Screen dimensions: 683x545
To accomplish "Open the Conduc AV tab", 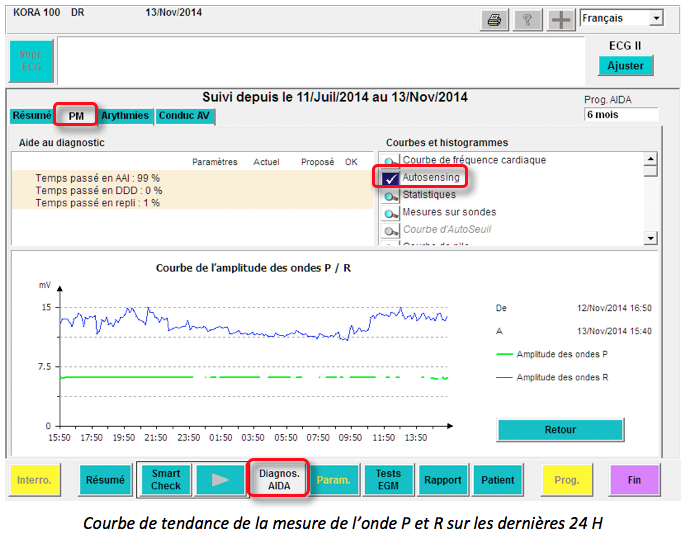I will coord(185,116).
